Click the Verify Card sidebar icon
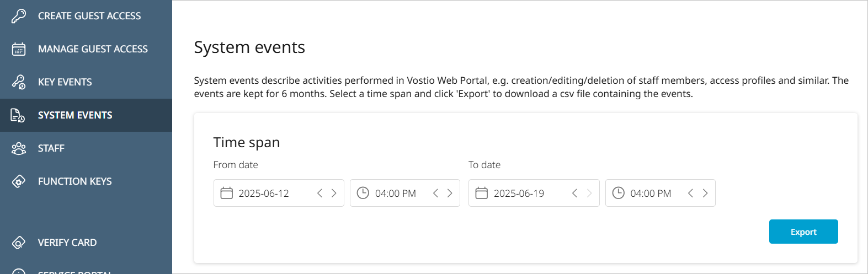This screenshot has width=868, height=274. point(19,243)
